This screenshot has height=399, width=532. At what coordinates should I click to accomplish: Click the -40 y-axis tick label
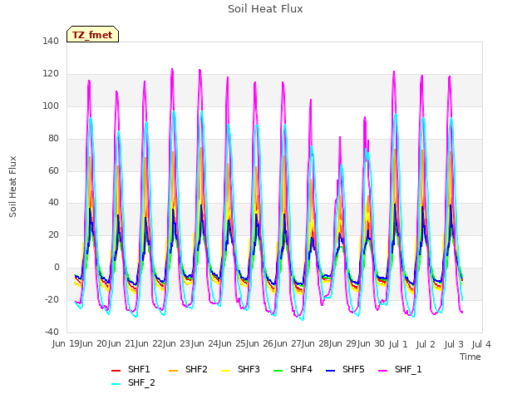(x=52, y=332)
